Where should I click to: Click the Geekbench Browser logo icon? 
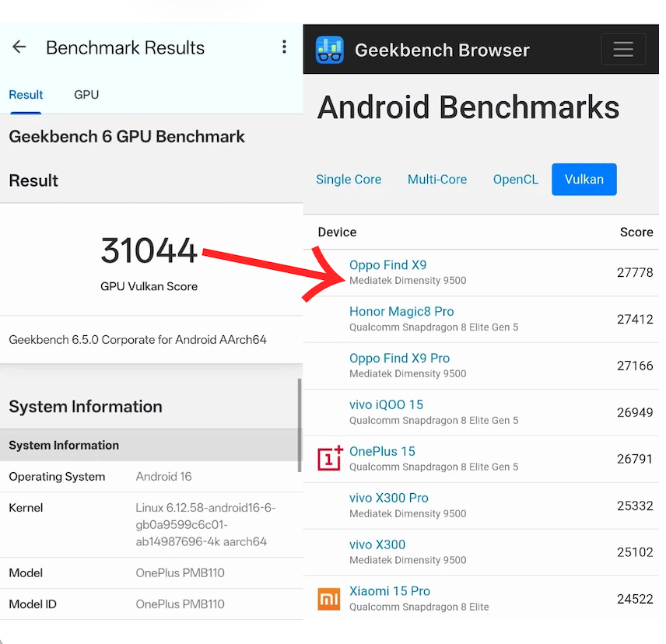click(329, 50)
